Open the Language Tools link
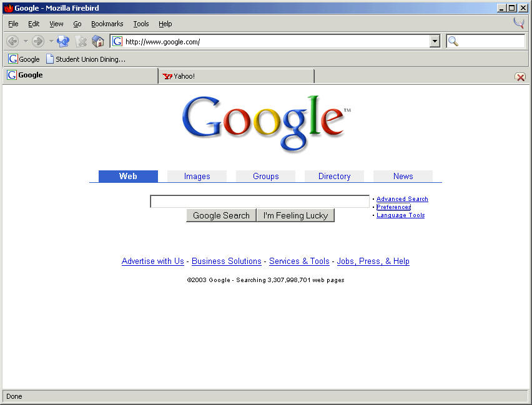 401,215
